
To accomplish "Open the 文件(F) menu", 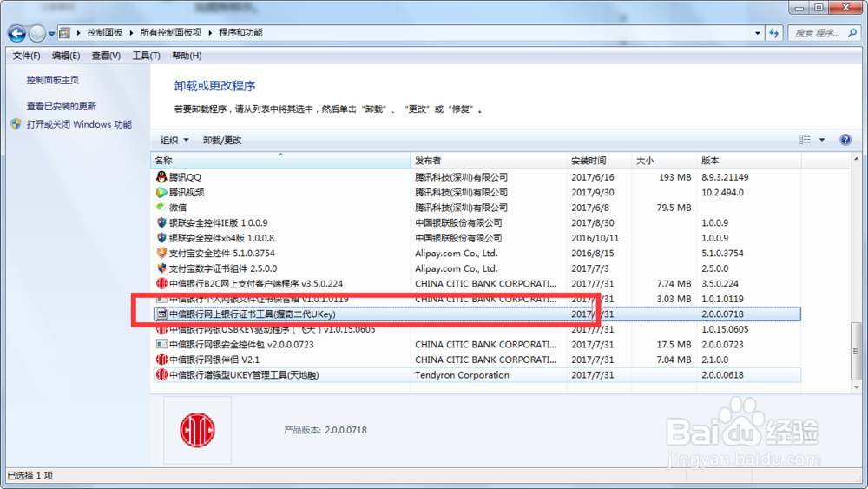I will pyautogui.click(x=26, y=56).
